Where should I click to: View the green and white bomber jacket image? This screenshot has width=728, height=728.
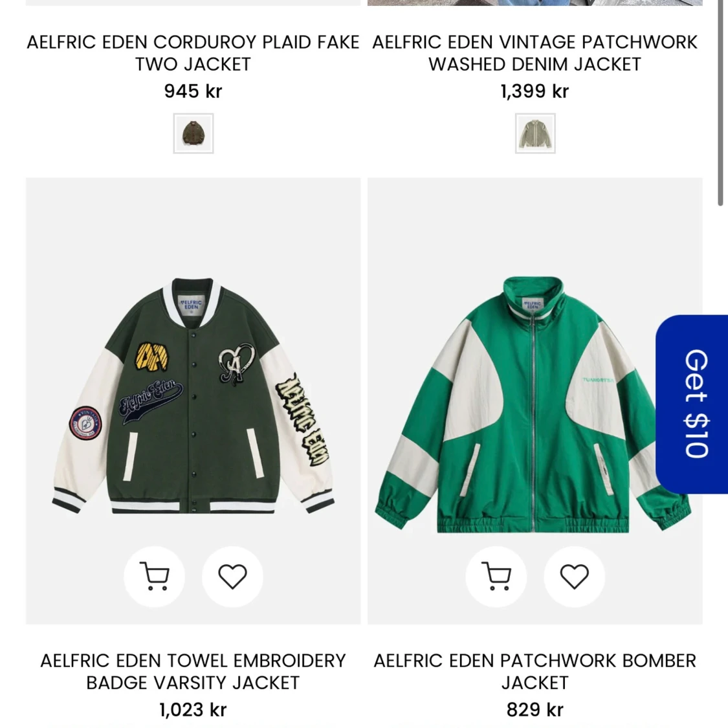[535, 404]
